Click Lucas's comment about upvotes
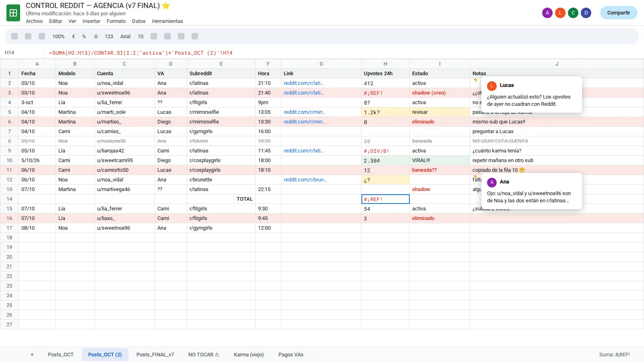The width and height of the screenshot is (644, 362). pyautogui.click(x=531, y=95)
